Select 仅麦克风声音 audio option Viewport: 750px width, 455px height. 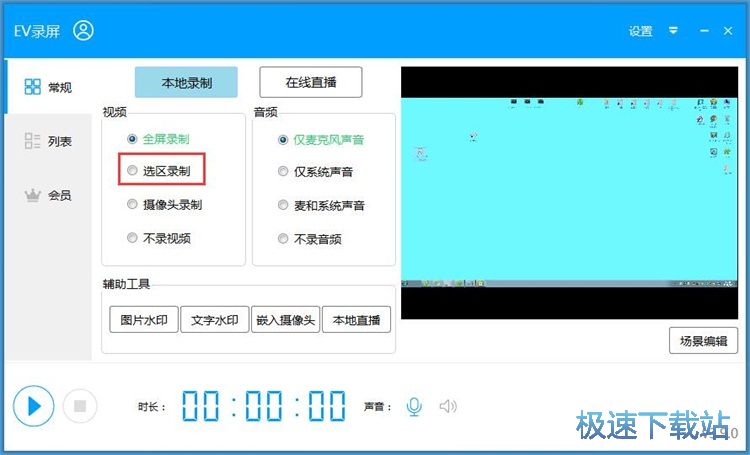point(321,140)
